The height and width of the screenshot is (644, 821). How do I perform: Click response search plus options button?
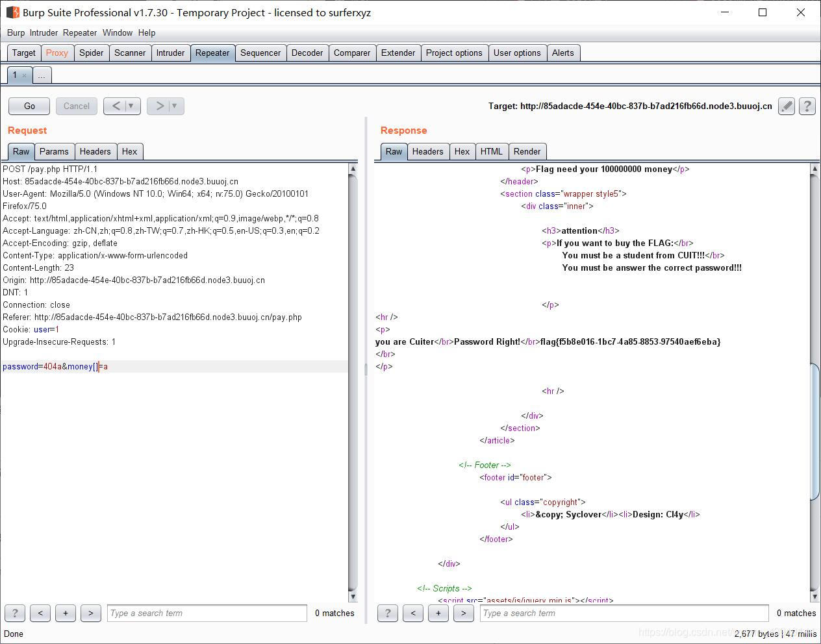click(x=438, y=613)
